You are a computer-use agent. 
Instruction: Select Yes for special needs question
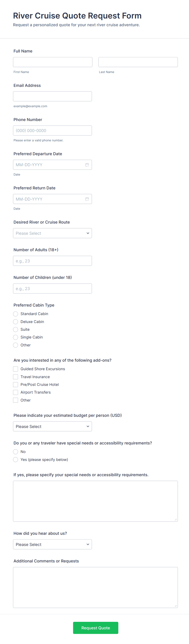click(15, 460)
